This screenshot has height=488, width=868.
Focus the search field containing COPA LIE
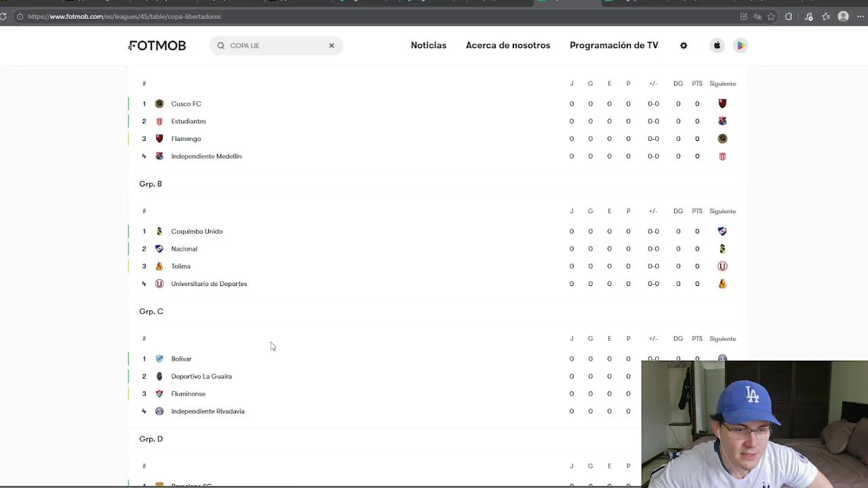(277, 45)
